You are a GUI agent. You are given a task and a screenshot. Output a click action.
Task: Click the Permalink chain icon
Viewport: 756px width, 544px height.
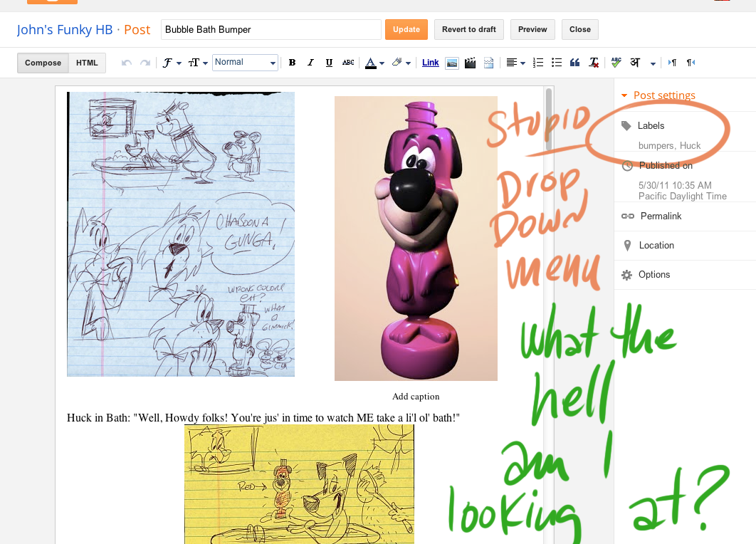[627, 216]
